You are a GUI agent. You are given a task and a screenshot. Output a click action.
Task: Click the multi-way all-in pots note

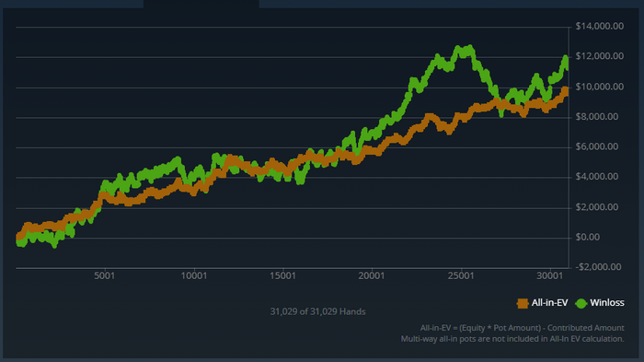click(512, 339)
